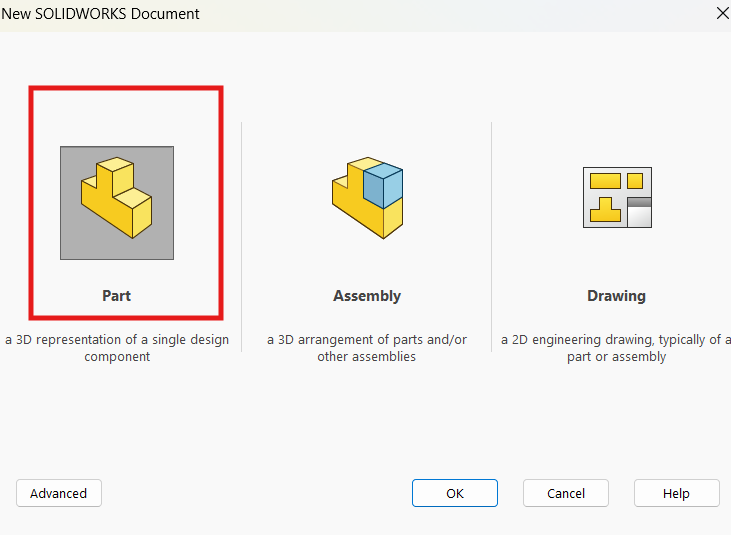
Task: Click the bold Drawing label
Action: [x=616, y=296]
